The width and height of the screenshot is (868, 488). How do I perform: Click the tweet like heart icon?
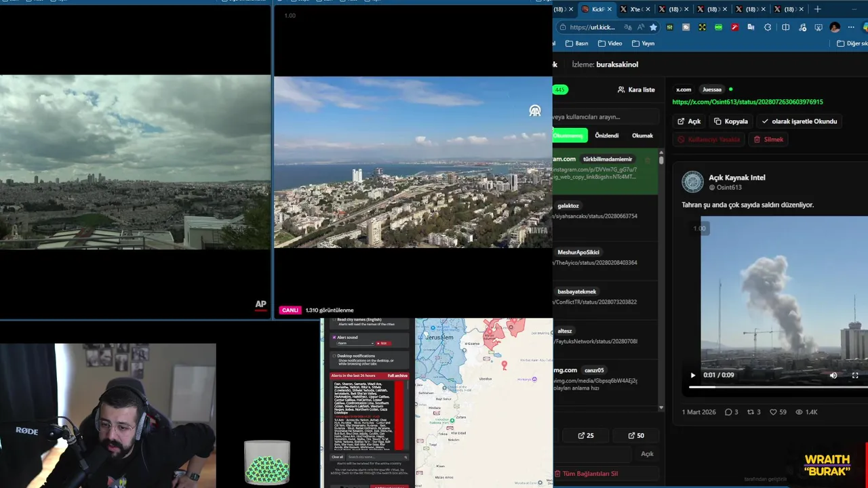click(773, 412)
